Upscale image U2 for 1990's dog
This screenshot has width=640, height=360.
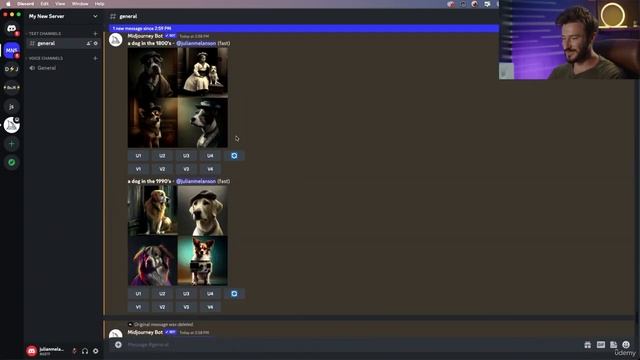pos(162,293)
